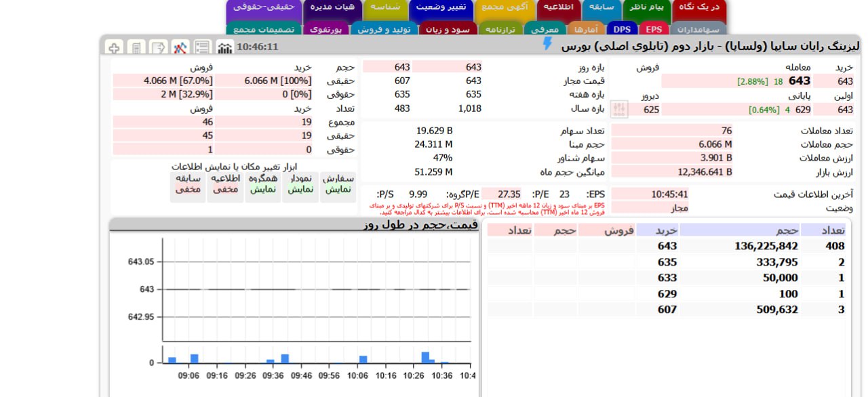Click the note with arrow icon
This screenshot has width=868, height=397.
158,47
